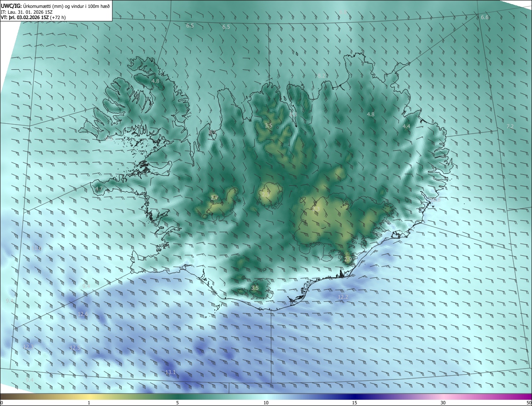Select the colorbar tick label 5
The width and height of the screenshot is (532, 406).
(x=177, y=403)
